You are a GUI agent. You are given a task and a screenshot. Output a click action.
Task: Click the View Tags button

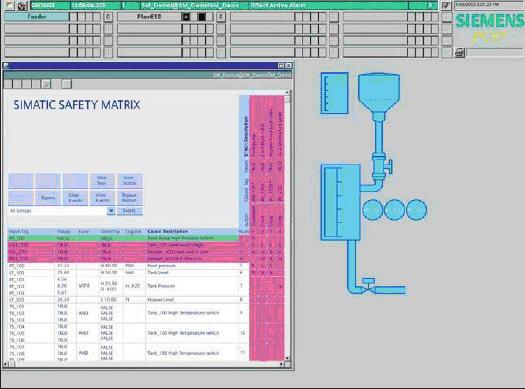point(102,180)
